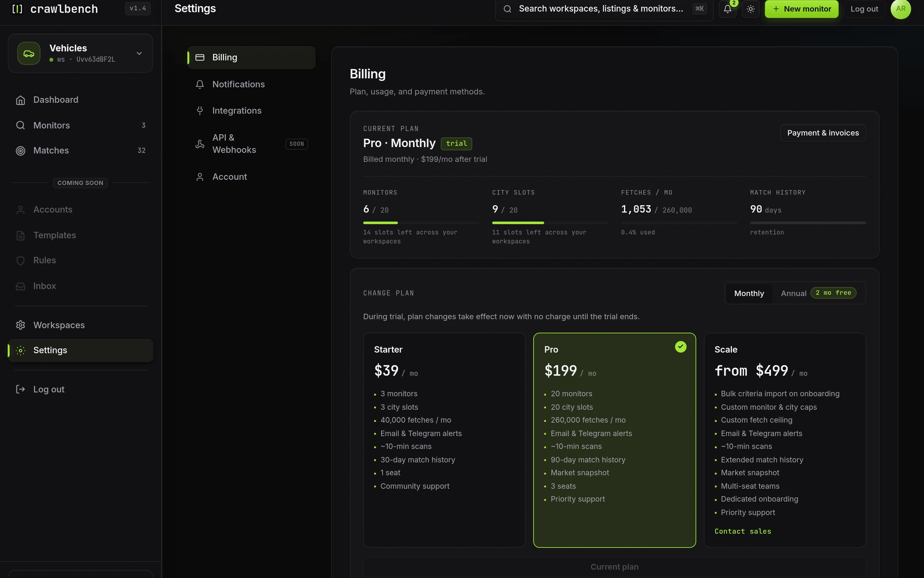The width and height of the screenshot is (924, 578).
Task: Click the 2 mo free badge
Action: pos(833,293)
